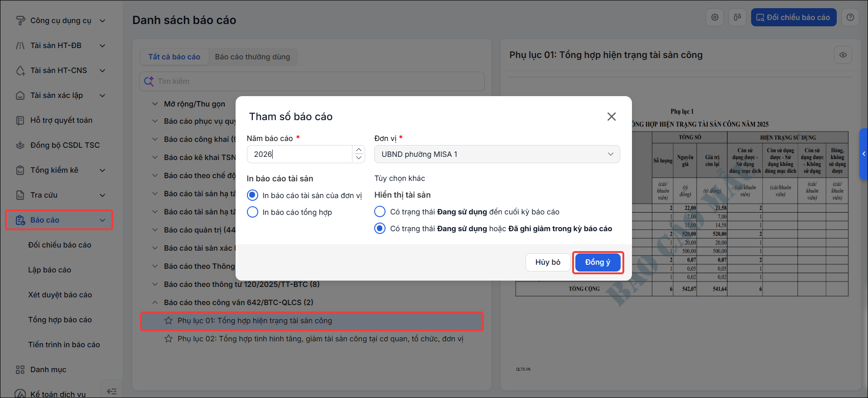The width and height of the screenshot is (868, 398).
Task: Click the Tài sản HT-CNS icon
Action: tap(20, 70)
